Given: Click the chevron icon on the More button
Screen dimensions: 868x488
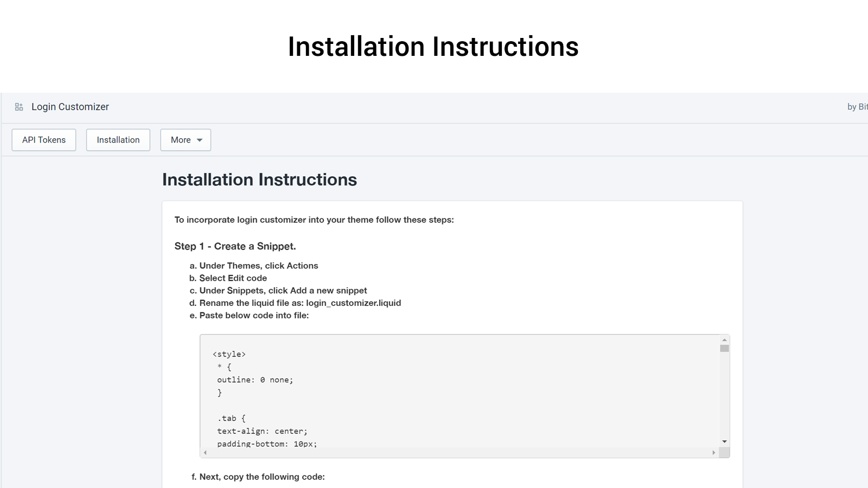Looking at the screenshot, I should click(x=200, y=140).
